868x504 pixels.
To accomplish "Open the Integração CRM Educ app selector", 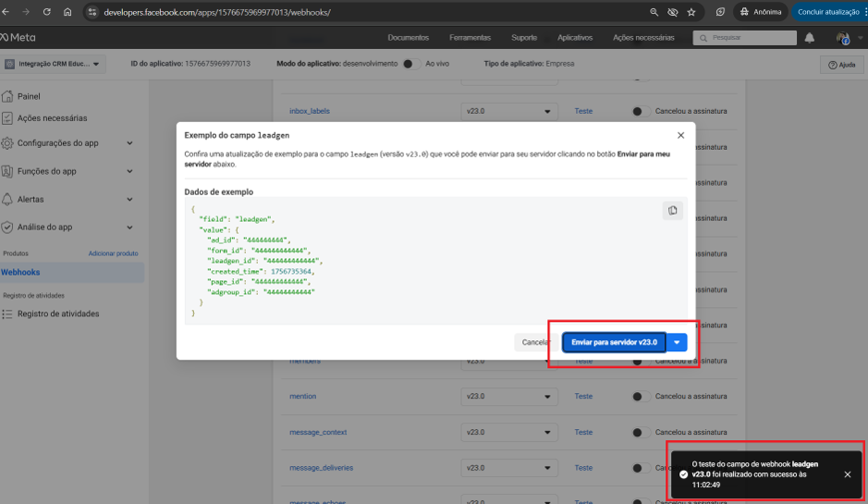I will click(53, 64).
